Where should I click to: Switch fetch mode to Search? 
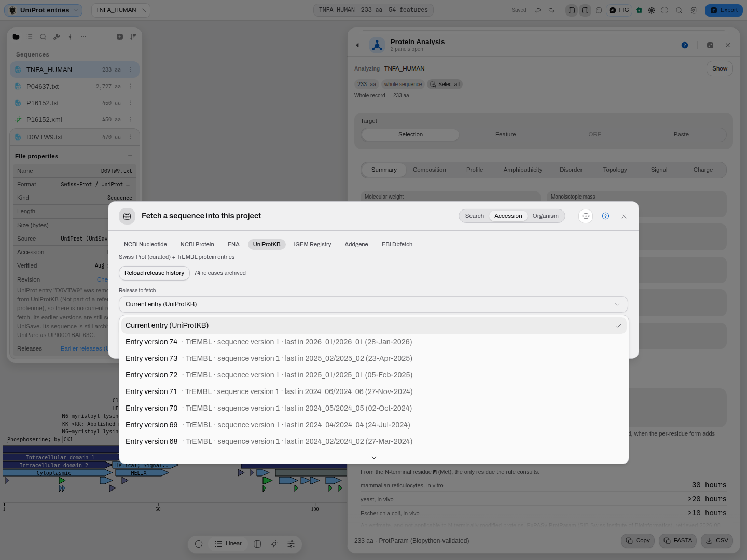[475, 216]
